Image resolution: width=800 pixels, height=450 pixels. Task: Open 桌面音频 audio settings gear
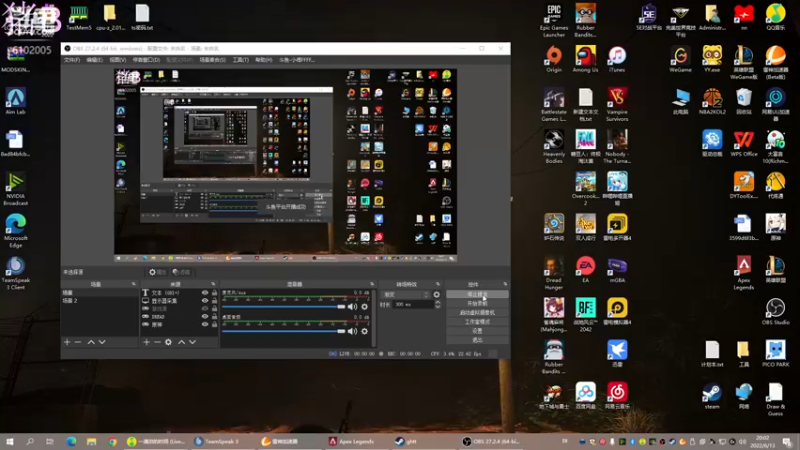364,331
